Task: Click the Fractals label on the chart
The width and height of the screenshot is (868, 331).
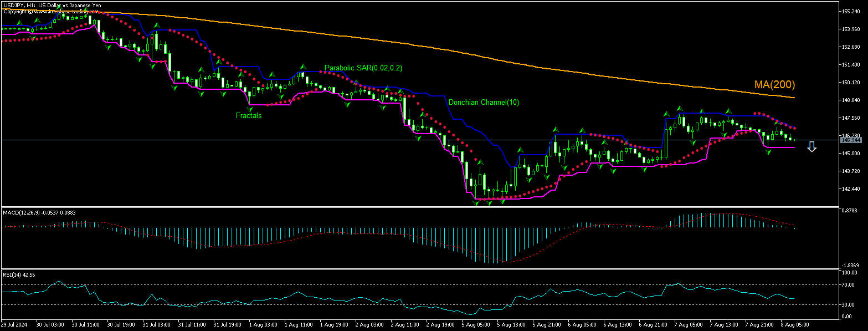Action: pos(249,115)
